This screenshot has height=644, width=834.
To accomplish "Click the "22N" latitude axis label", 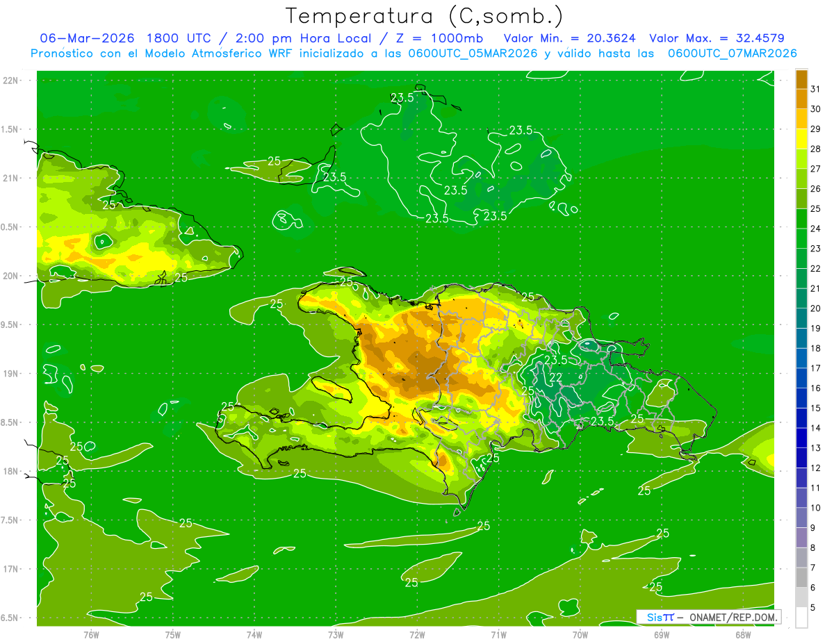I will point(10,81).
